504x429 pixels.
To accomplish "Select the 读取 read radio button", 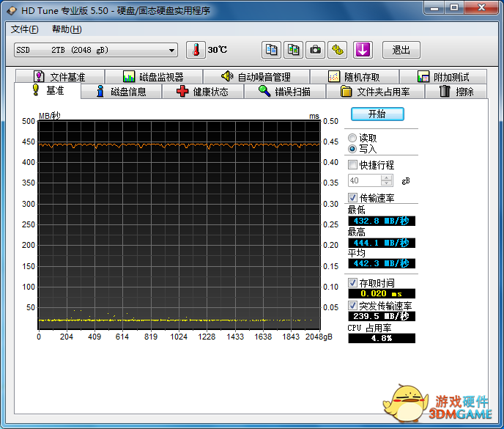I will pyautogui.click(x=352, y=138).
